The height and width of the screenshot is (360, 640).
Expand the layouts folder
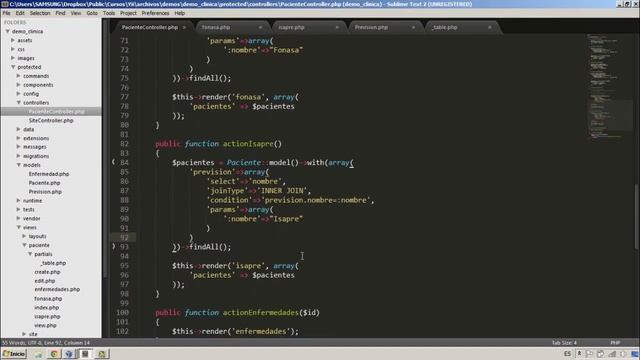tap(24, 236)
